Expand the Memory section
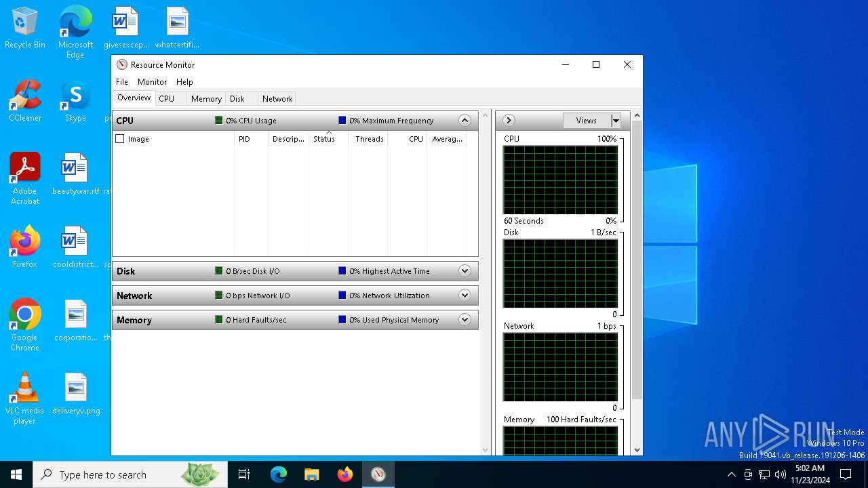 pos(465,320)
